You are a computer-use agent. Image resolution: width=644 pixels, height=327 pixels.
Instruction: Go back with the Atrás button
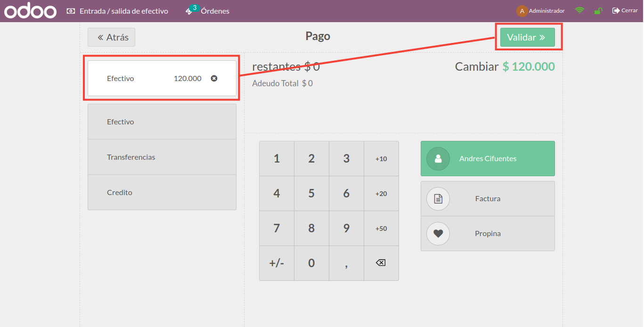coord(112,37)
